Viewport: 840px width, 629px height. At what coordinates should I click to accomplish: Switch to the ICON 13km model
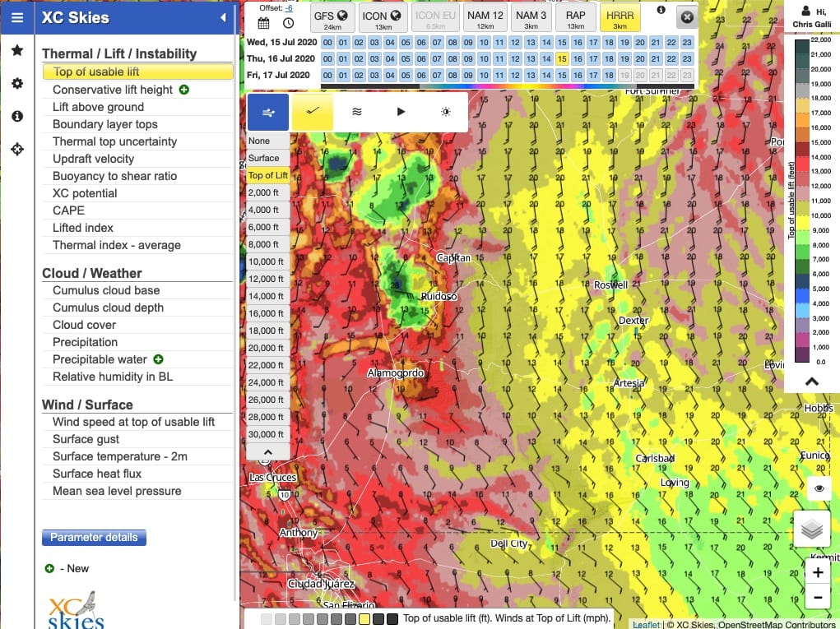tap(383, 18)
